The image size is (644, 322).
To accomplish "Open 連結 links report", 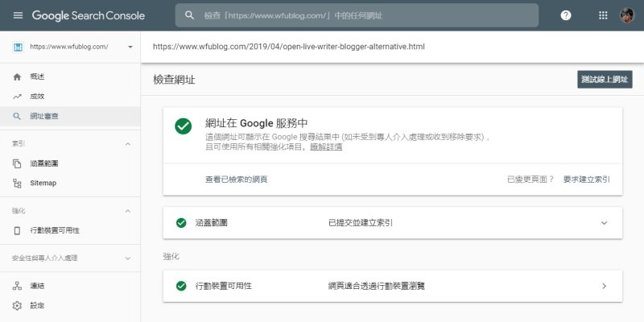I will [x=70, y=286].
